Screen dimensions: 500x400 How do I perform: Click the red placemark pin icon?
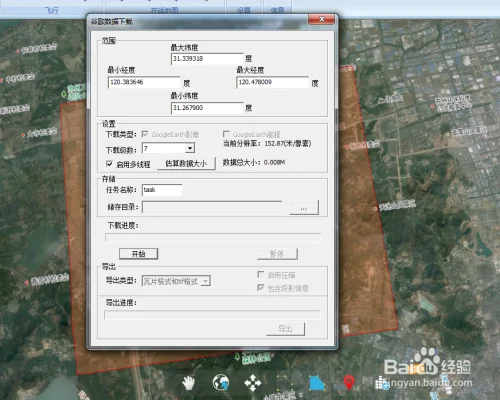click(x=349, y=383)
